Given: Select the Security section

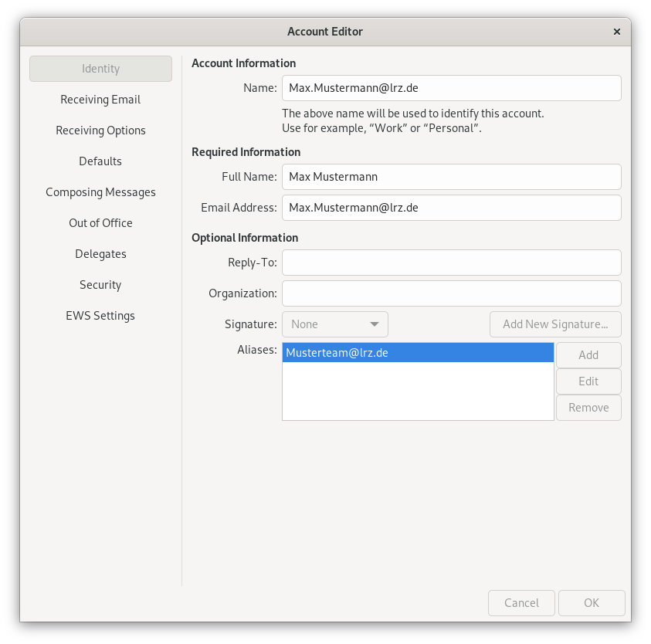Looking at the screenshot, I should [x=100, y=284].
